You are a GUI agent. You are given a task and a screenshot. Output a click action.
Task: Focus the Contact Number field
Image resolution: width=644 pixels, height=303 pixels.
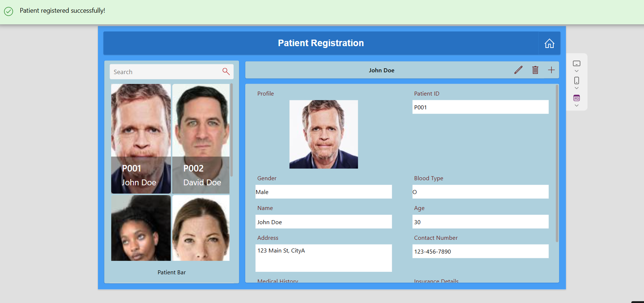[x=480, y=251]
